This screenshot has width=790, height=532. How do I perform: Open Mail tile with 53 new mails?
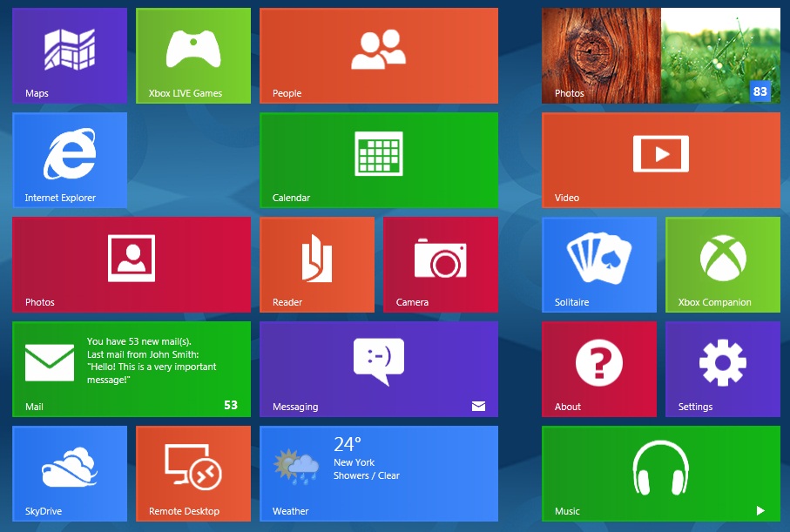(132, 369)
